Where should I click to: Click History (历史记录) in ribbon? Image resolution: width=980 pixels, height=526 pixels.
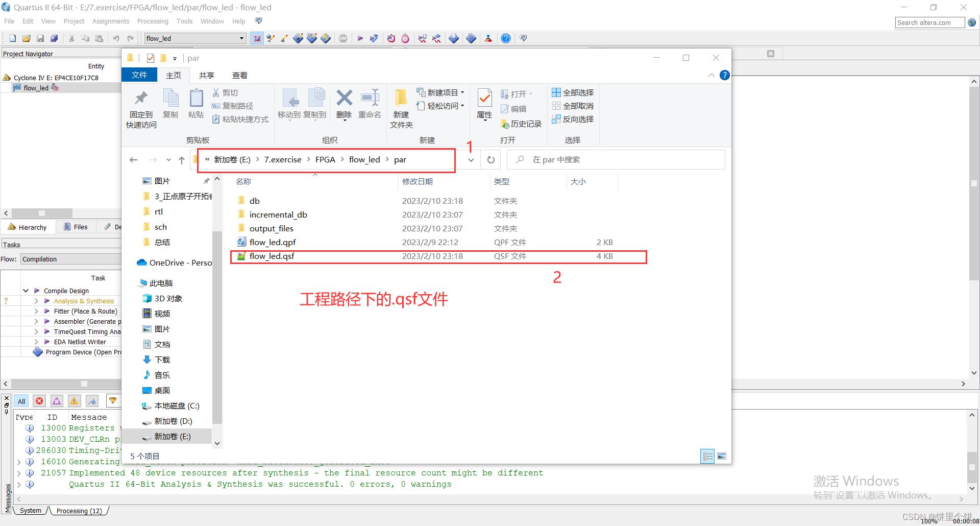pos(521,124)
